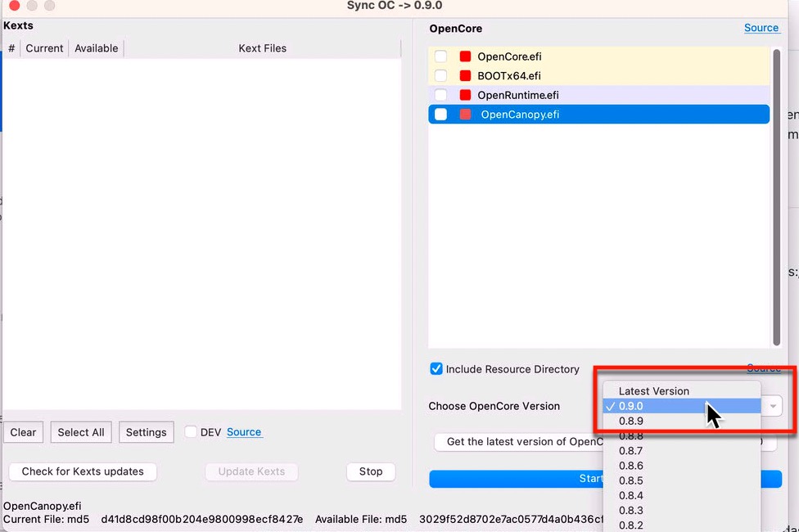Select version 0.8.5 from the list

tap(682, 480)
